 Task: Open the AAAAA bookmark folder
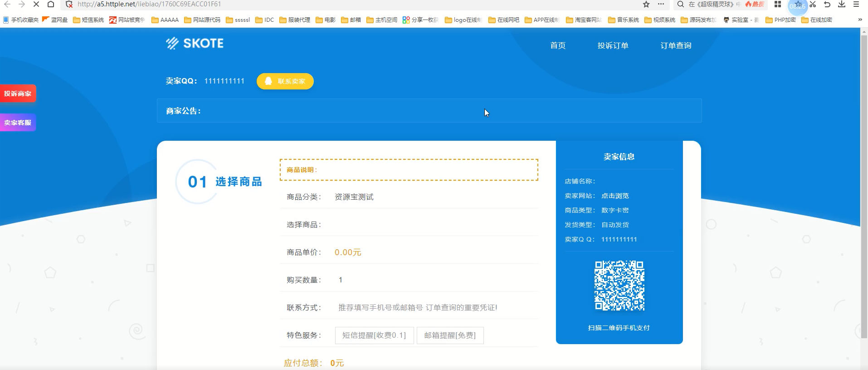165,20
